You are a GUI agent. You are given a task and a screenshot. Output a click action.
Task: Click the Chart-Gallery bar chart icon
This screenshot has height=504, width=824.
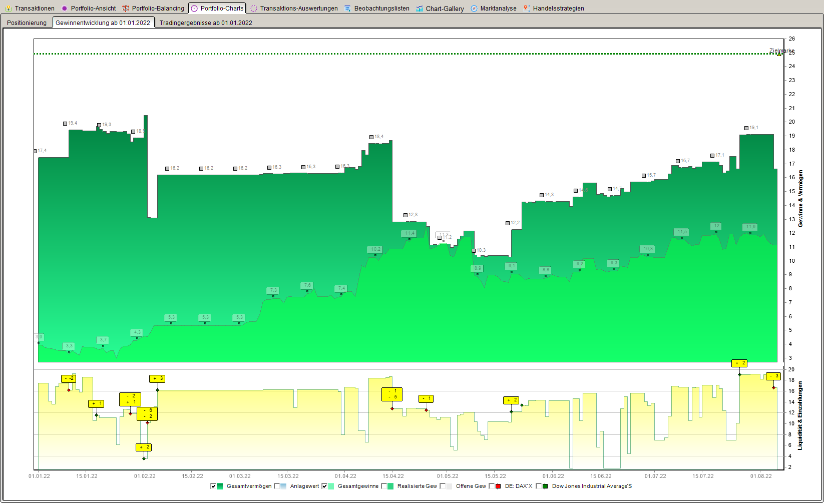tap(420, 8)
